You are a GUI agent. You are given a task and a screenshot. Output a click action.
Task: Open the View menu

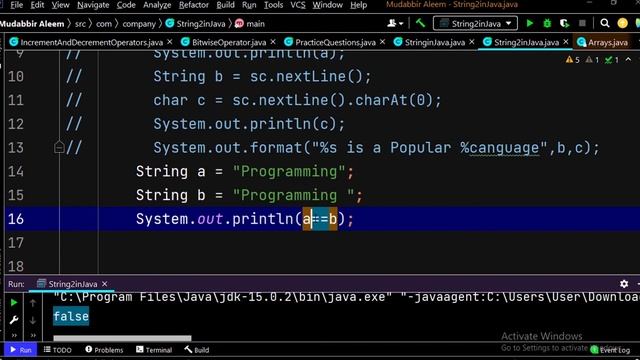click(x=60, y=5)
